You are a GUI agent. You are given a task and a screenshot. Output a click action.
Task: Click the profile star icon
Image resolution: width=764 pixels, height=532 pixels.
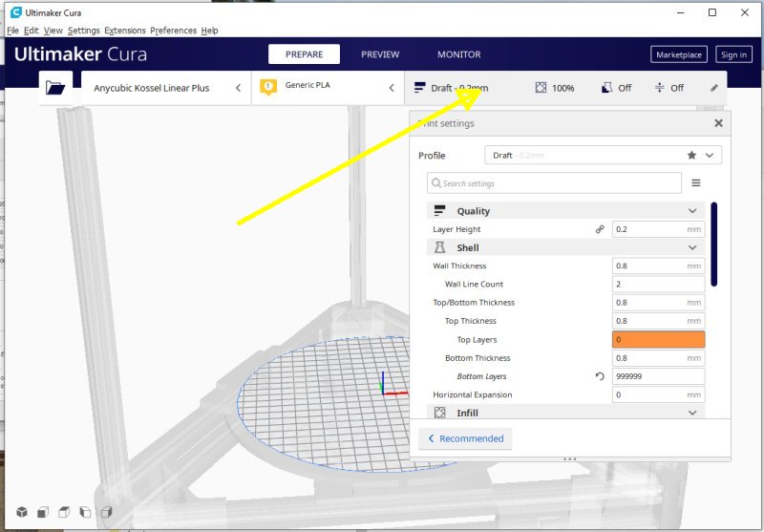coord(691,155)
